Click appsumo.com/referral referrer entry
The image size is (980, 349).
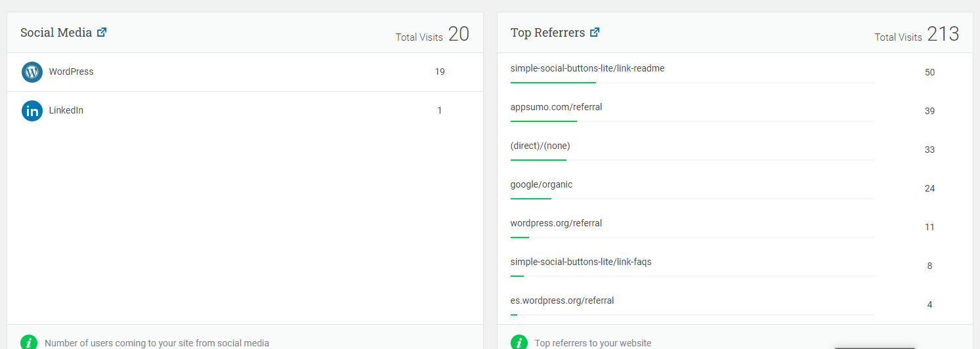(x=556, y=107)
